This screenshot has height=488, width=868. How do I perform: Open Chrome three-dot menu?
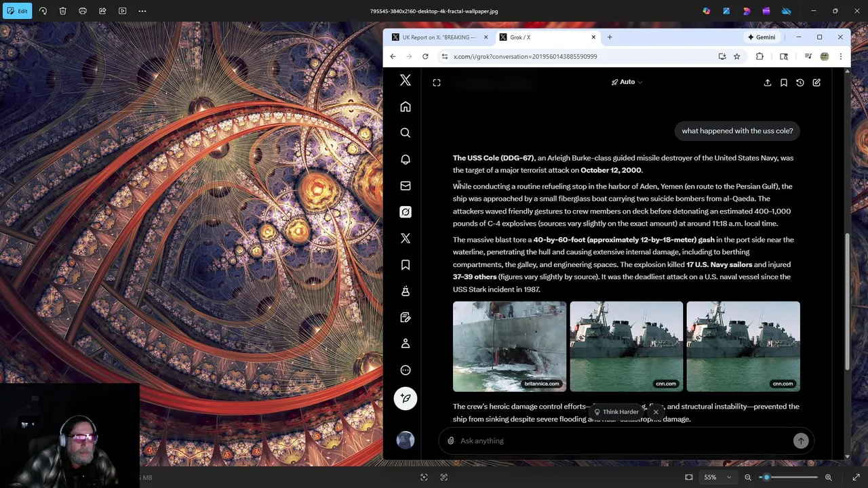click(x=841, y=56)
